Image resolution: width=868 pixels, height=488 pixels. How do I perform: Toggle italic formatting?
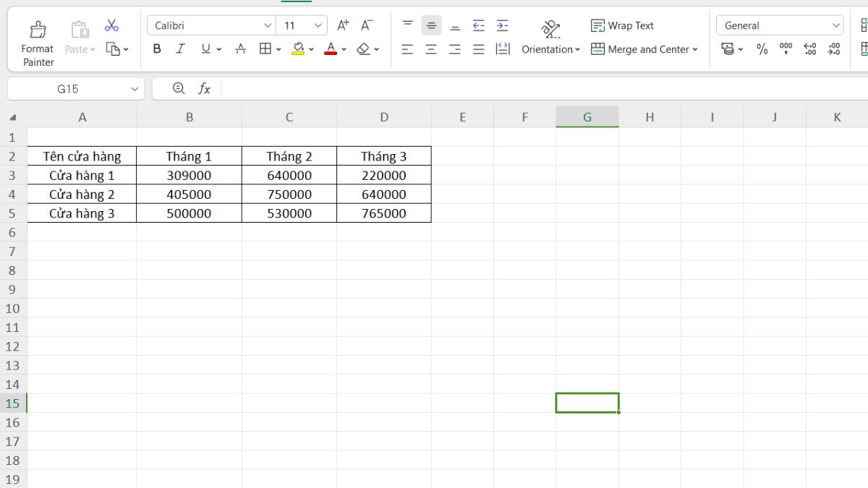point(180,49)
